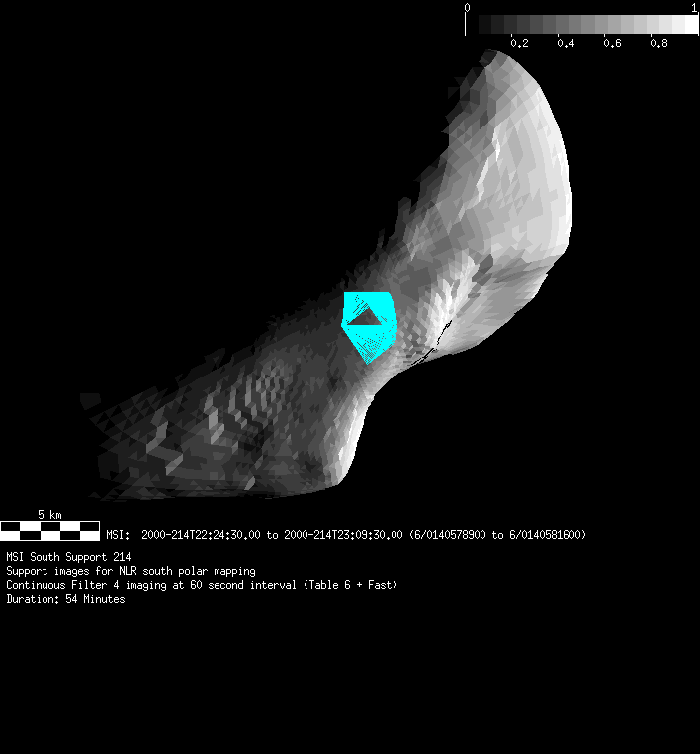Click the "Duration: 54 Minutes" text
The image size is (700, 754).
65,599
